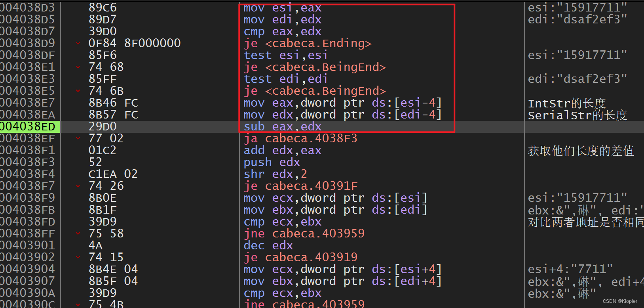Click opcode bytes '8B4E 04'
Image resolution: width=644 pixels, height=308 pixels.
(x=113, y=269)
